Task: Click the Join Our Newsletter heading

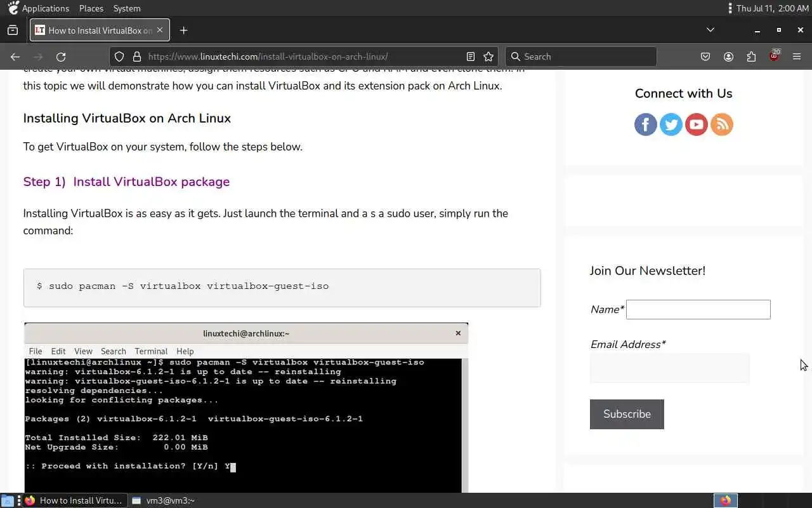Action: 647,271
